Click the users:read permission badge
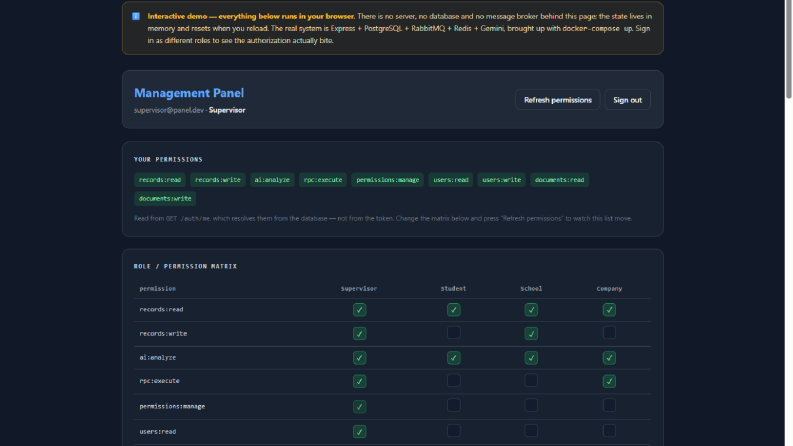 pos(451,180)
